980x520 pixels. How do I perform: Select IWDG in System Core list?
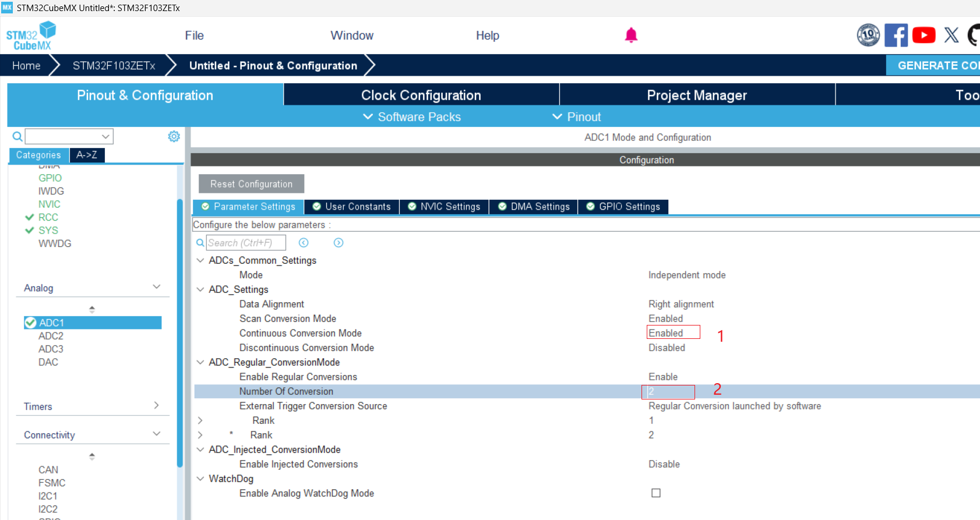click(x=51, y=191)
